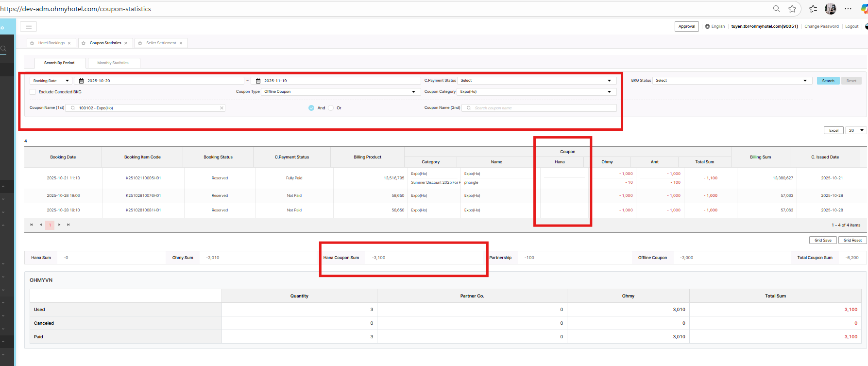Screen dimensions: 868x366
Task: Click the Coupon Name (2nd) search icon
Action: [469, 108]
